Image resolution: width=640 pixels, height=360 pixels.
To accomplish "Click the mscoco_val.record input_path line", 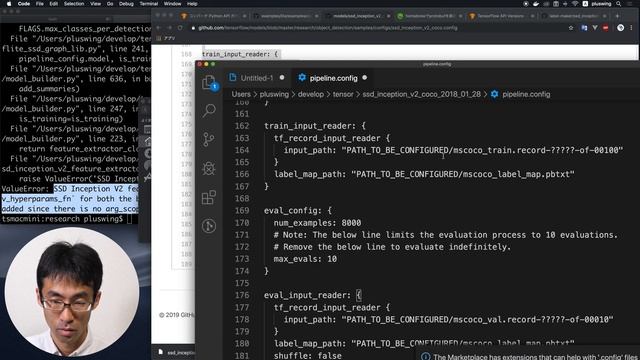I will click(x=448, y=319).
